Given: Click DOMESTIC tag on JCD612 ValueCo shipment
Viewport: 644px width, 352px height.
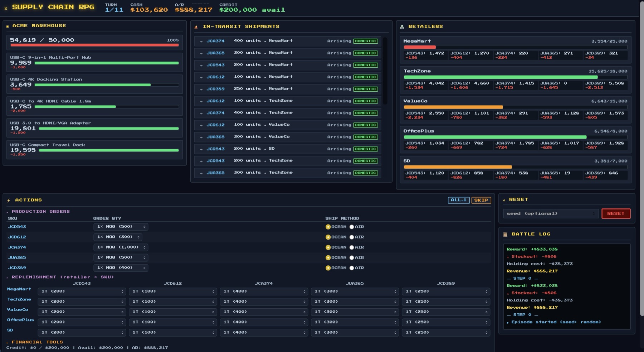Looking at the screenshot, I should pos(365,125).
